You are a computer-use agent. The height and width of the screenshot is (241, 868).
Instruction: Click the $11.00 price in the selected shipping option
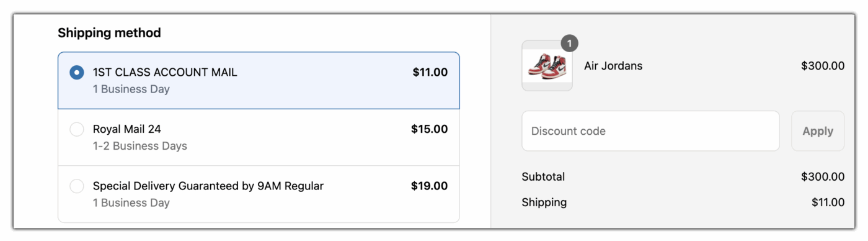click(x=430, y=72)
